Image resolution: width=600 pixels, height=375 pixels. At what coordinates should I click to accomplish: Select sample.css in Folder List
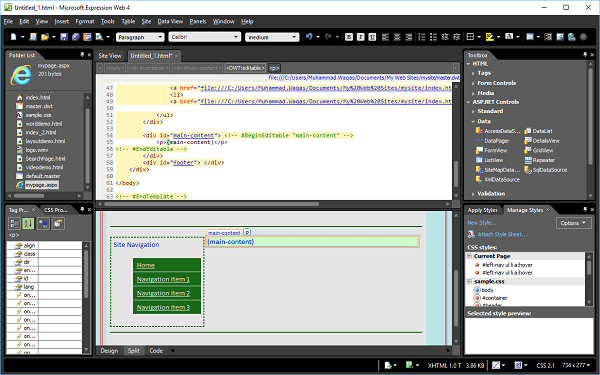38,115
